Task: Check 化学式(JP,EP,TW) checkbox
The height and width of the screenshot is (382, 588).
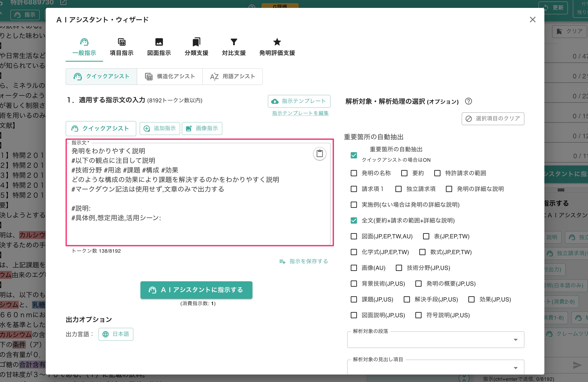Action: point(354,252)
